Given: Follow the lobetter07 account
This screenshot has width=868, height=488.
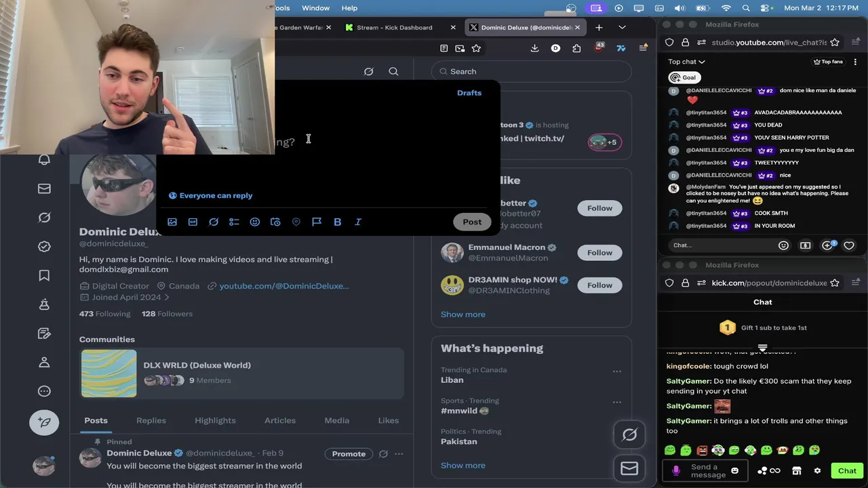Looking at the screenshot, I should (x=599, y=208).
